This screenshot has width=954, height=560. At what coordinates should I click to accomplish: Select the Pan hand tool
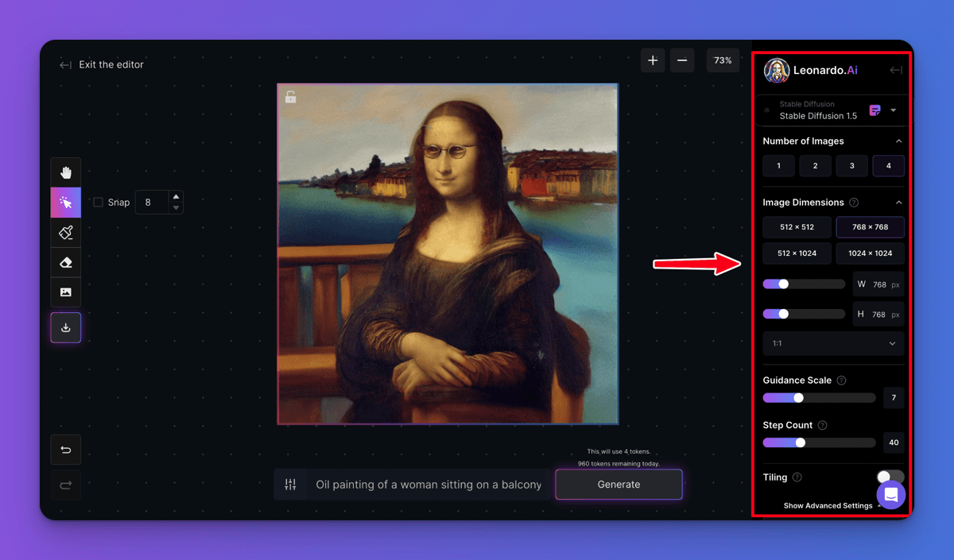coord(65,172)
